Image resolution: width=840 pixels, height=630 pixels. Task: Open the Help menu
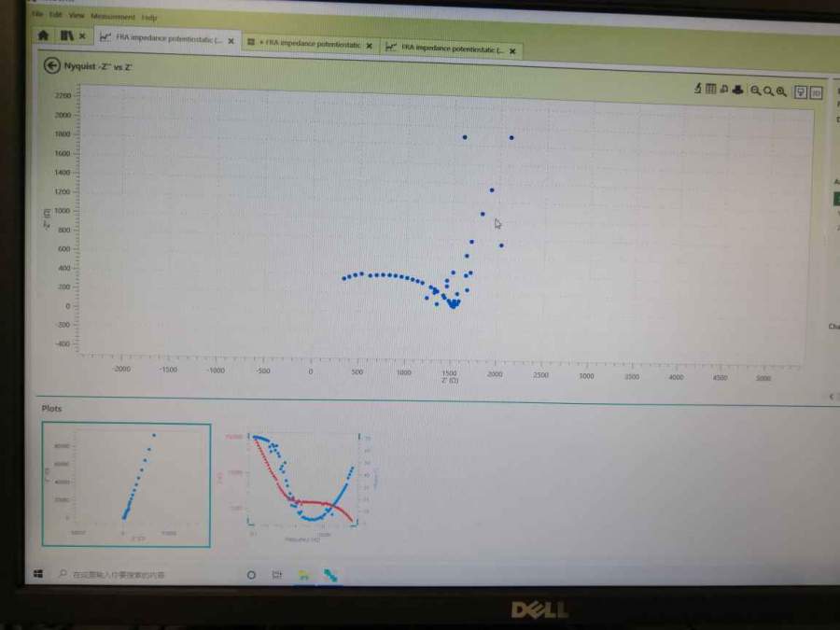click(x=149, y=17)
